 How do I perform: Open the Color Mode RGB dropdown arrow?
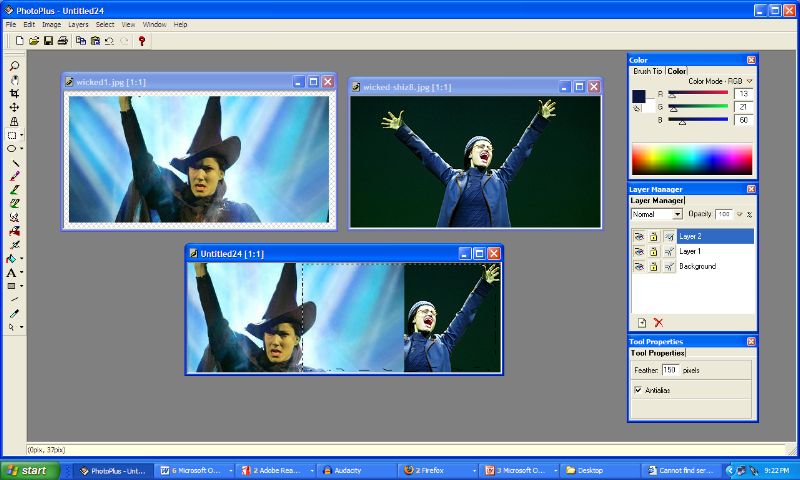coord(749,81)
